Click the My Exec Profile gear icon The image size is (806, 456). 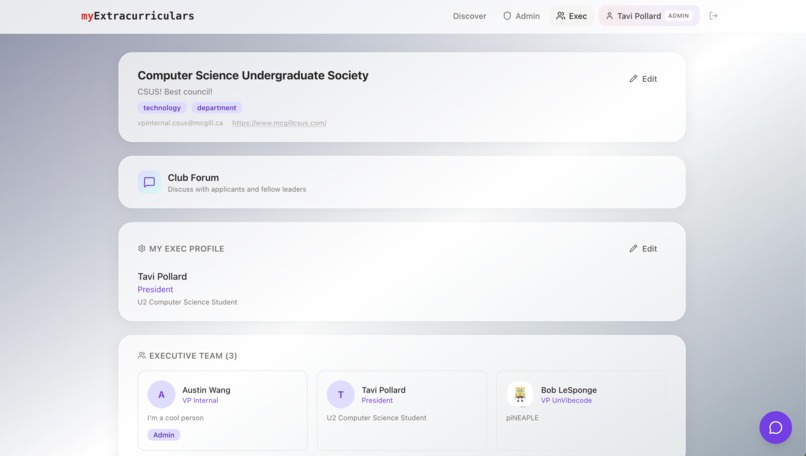point(141,248)
